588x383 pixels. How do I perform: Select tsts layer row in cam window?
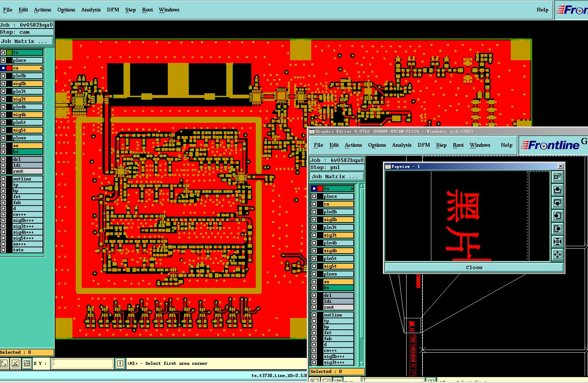[x=27, y=250]
